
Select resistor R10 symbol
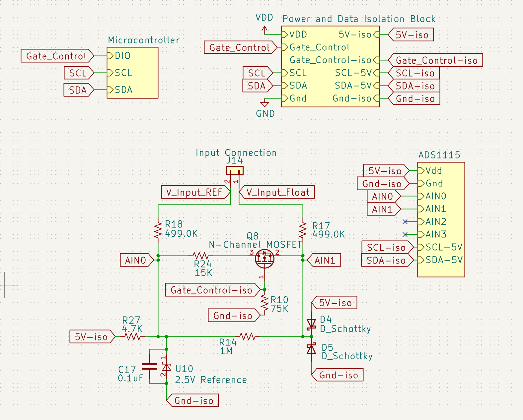point(264,303)
